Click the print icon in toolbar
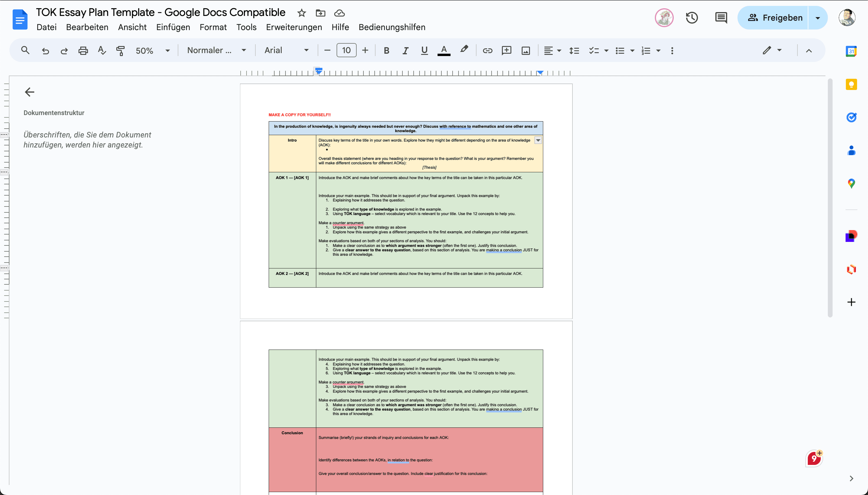Screen dimensions: 868x495 tap(83, 51)
